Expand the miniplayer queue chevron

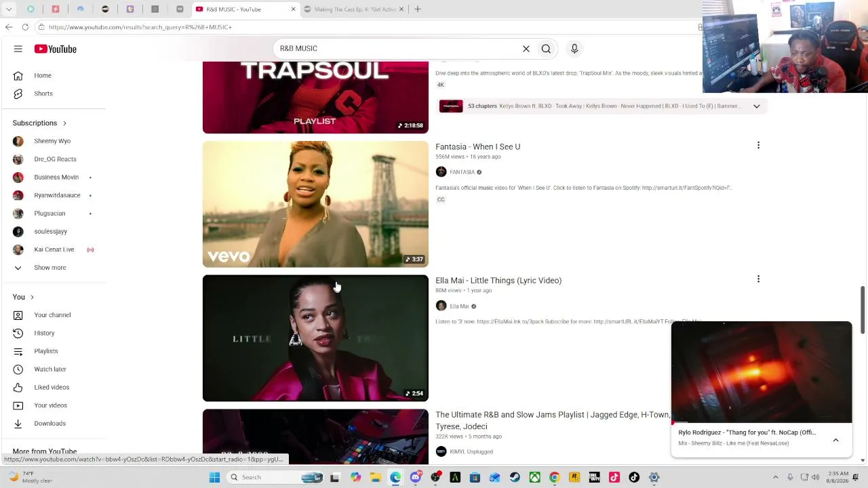pos(835,441)
